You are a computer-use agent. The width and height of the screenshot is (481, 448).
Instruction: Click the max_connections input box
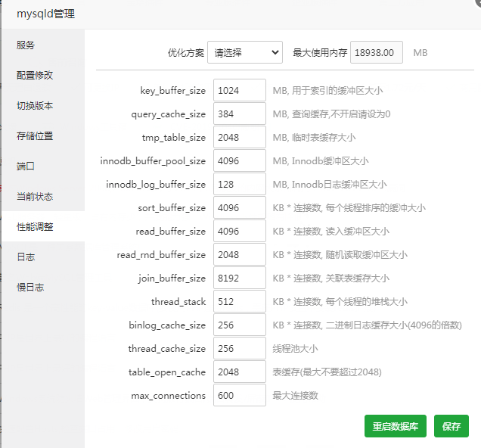[240, 396]
